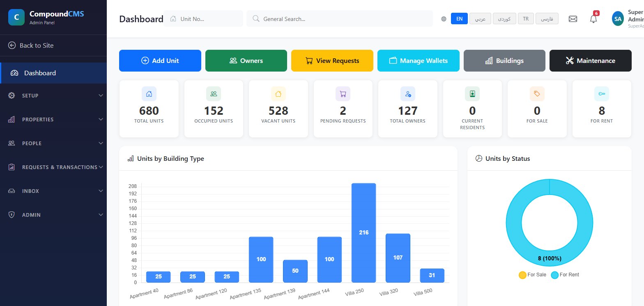
Task: Click the Current Residents badge icon
Action: 472,94
